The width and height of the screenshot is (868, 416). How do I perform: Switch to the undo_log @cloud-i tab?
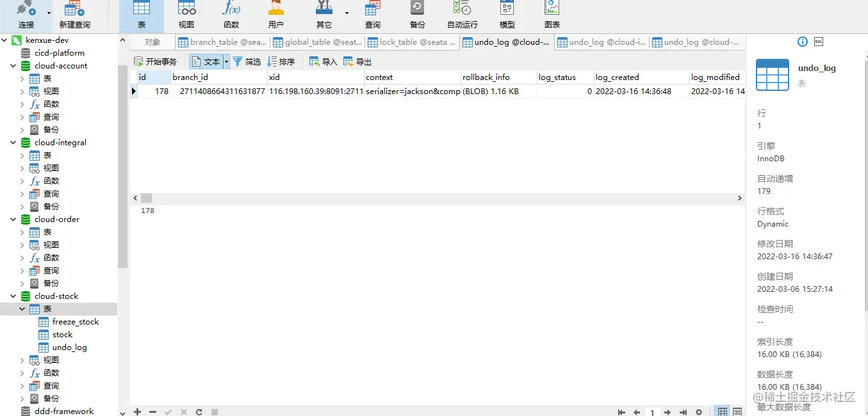point(602,42)
